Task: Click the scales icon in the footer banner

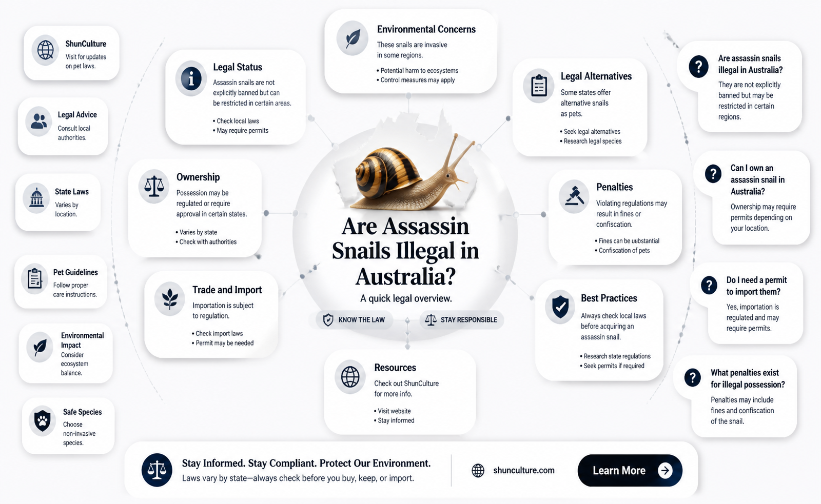Action: pos(157,470)
